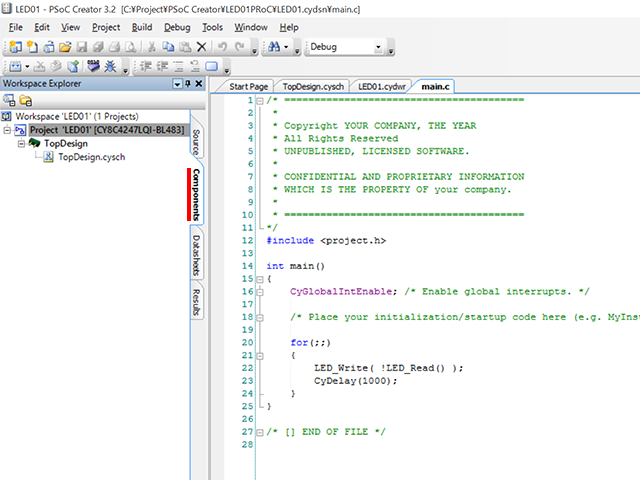This screenshot has height=480, width=640.
Task: Click the Generate Application icon
Action: coord(73,66)
